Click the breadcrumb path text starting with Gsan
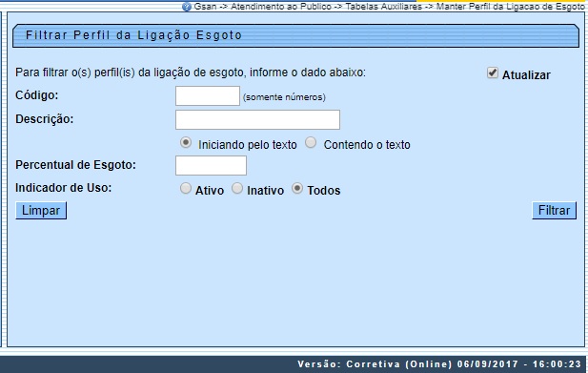Image resolution: width=588 pixels, height=373 pixels. (x=389, y=7)
